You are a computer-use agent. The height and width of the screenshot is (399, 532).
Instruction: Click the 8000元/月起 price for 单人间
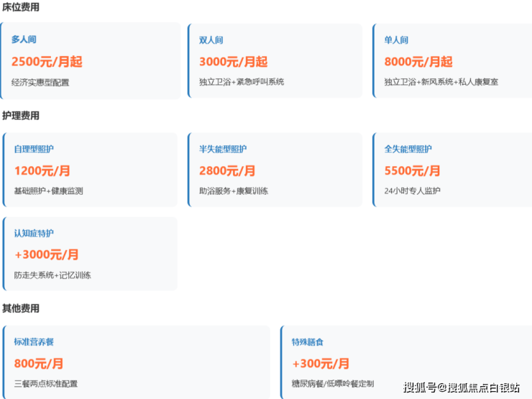(x=418, y=62)
